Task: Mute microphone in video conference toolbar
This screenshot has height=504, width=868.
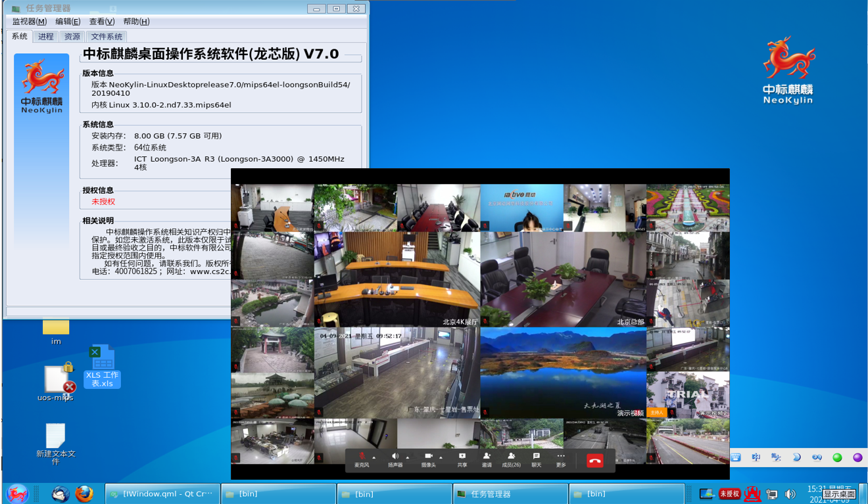Action: tap(362, 459)
